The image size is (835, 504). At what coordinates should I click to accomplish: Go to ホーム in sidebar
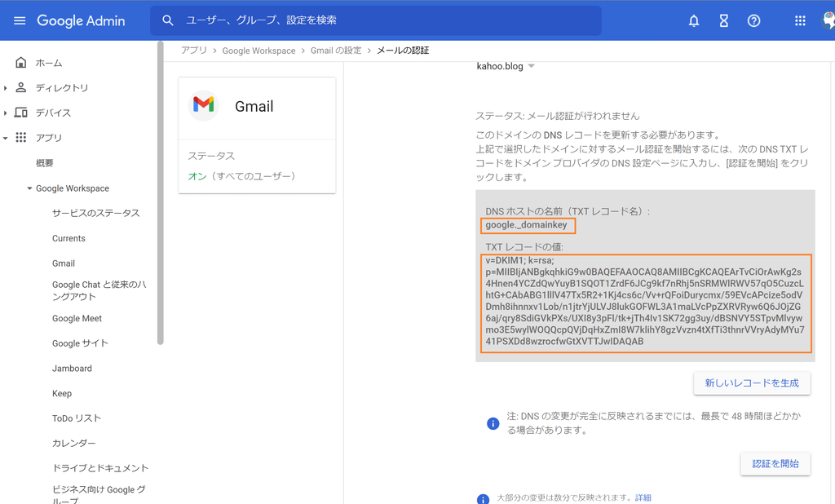(x=49, y=63)
